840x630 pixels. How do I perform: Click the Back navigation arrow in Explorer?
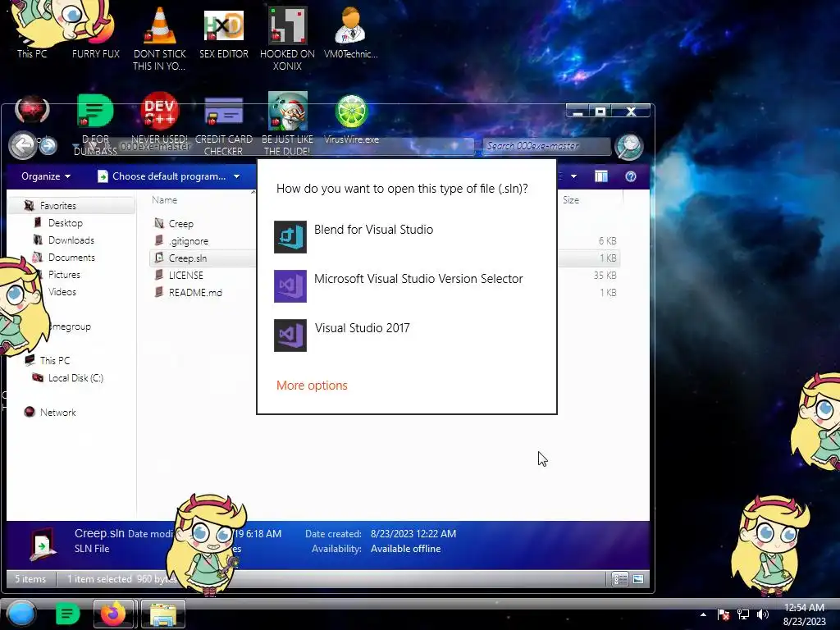(x=23, y=145)
